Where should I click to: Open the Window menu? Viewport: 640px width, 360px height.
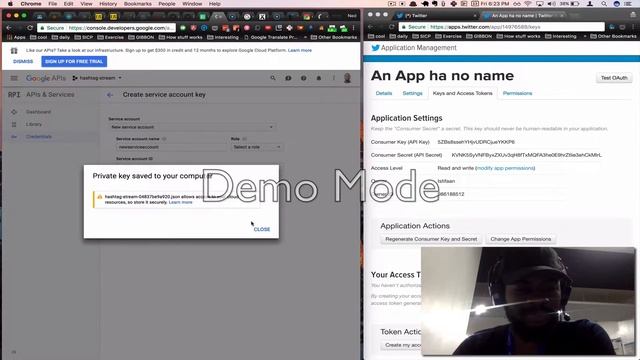click(x=192, y=4)
